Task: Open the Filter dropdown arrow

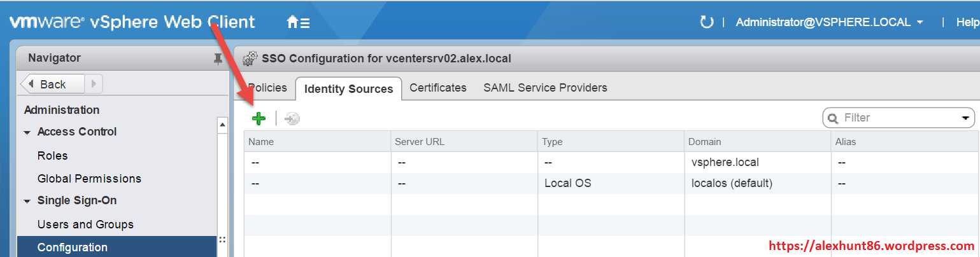Action: pyautogui.click(x=964, y=118)
